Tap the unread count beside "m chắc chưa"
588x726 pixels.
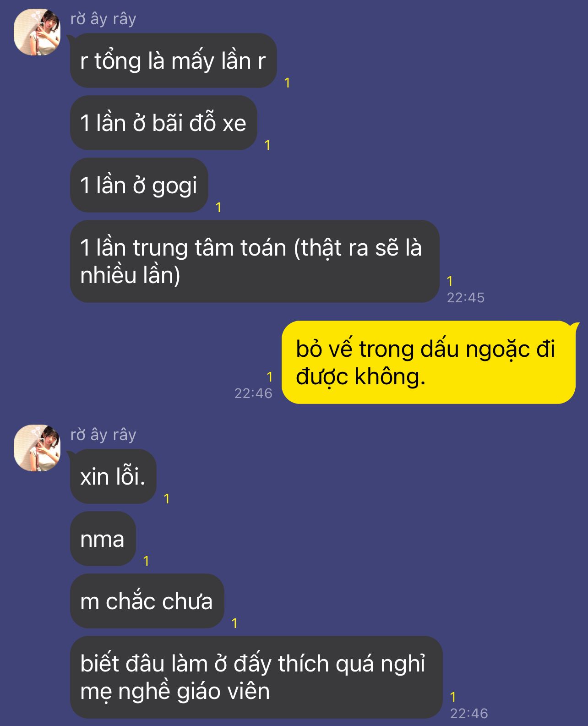[x=234, y=623]
